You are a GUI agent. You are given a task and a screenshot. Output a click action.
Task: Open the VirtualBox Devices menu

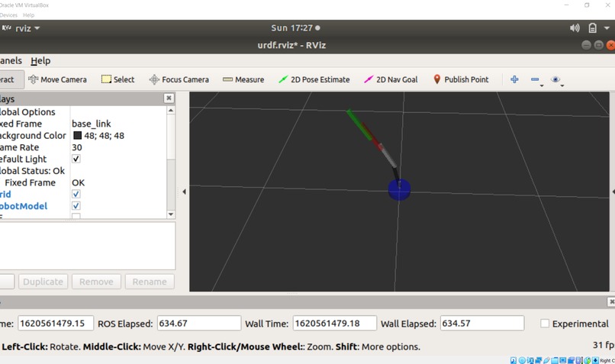8,15
